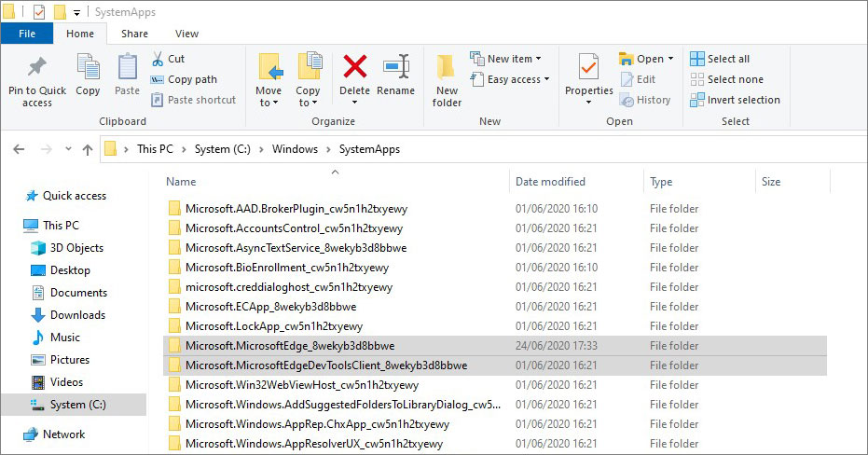
Task: Open recent locations dropdown chevron
Action: [x=68, y=149]
